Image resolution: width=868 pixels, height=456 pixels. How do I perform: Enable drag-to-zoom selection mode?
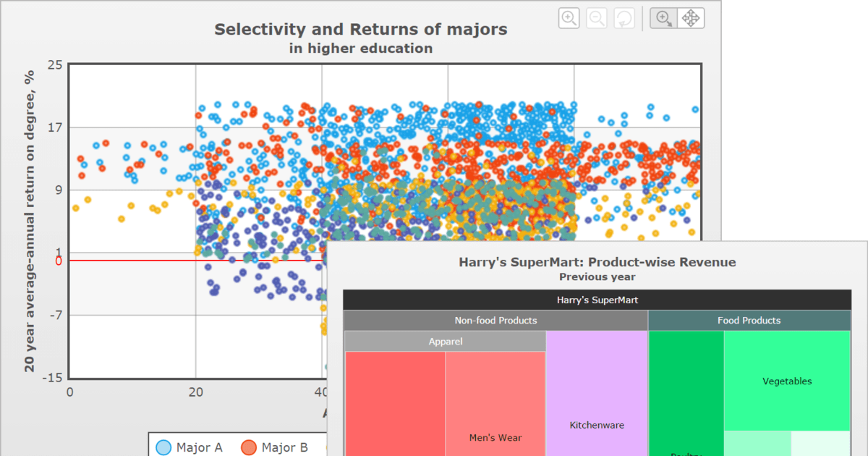[x=663, y=19]
